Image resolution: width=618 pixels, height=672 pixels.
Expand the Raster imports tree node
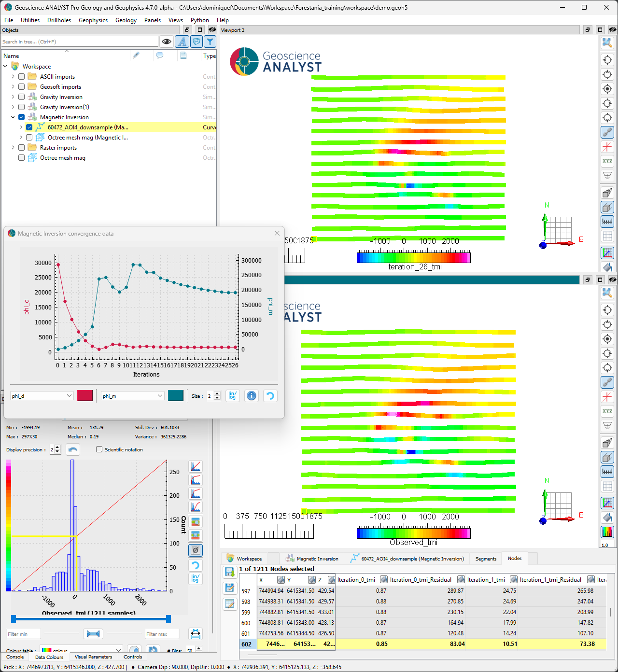(x=13, y=148)
